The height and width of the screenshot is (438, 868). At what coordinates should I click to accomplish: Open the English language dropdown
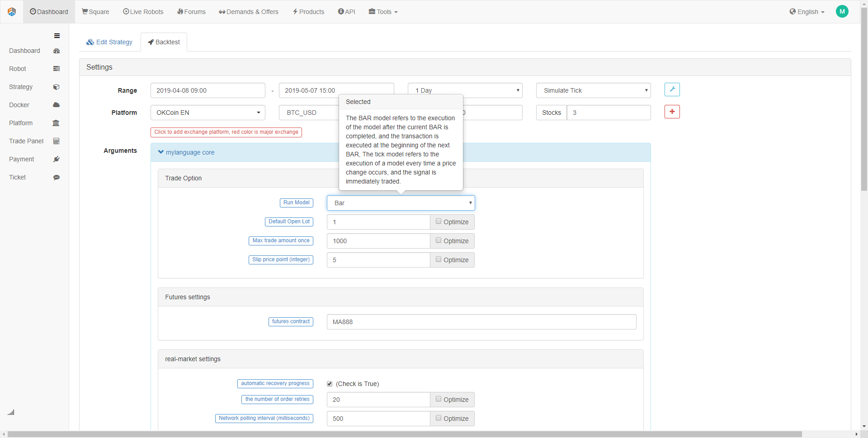[807, 12]
